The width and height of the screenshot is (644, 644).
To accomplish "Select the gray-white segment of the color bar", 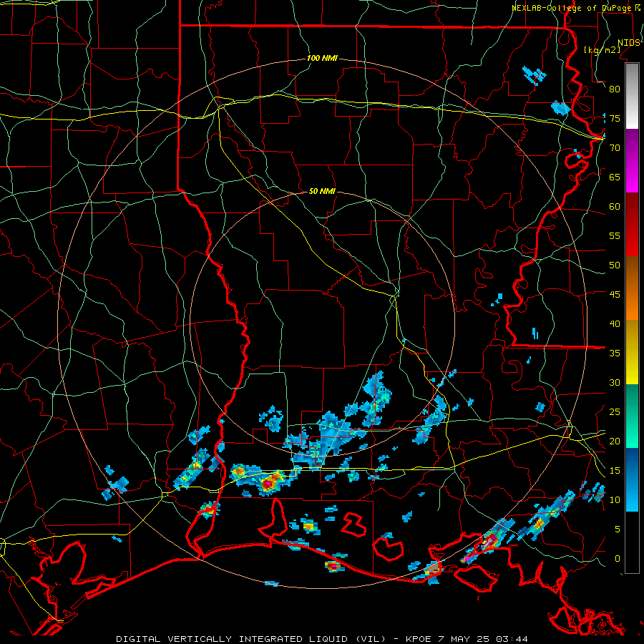I will pos(632,96).
